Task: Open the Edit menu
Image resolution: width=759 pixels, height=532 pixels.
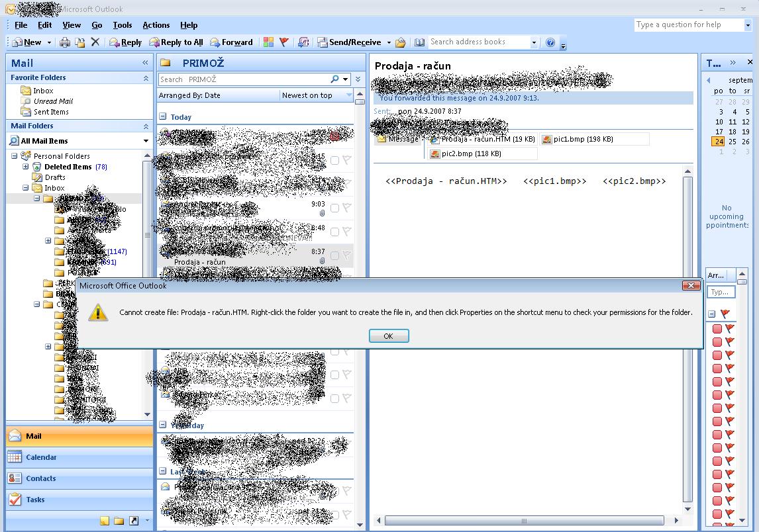Action: click(44, 25)
